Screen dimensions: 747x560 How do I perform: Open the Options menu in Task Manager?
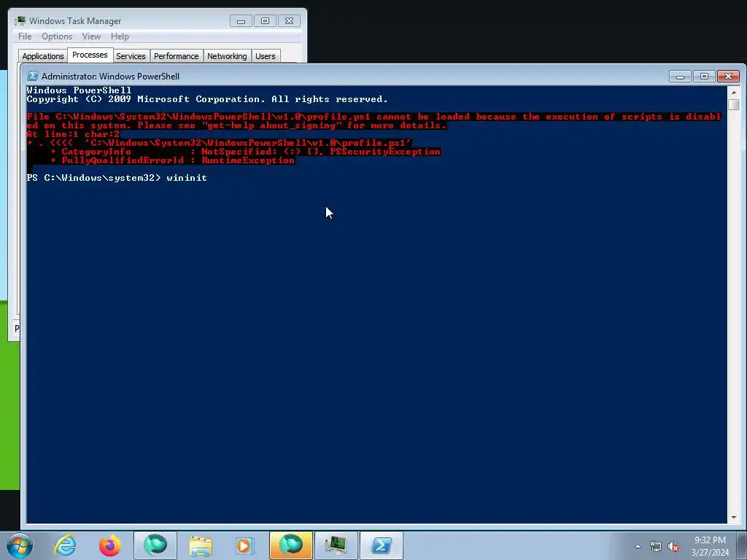click(57, 36)
